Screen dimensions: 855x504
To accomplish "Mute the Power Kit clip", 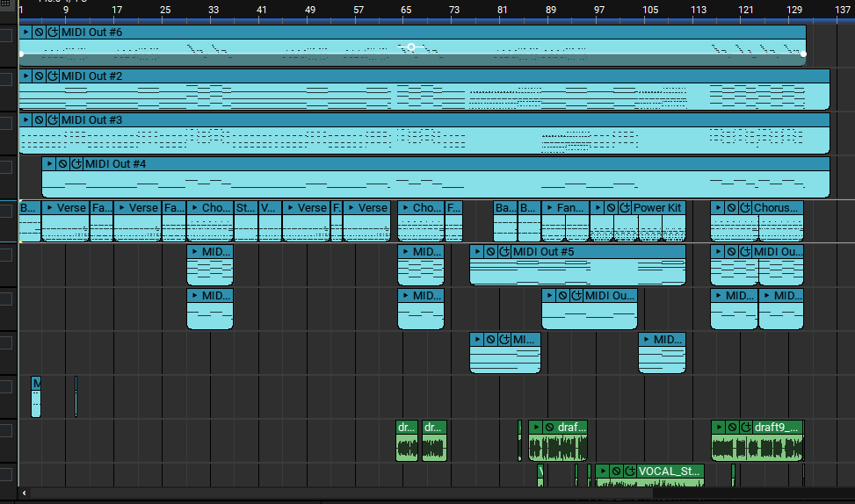I will (612, 207).
